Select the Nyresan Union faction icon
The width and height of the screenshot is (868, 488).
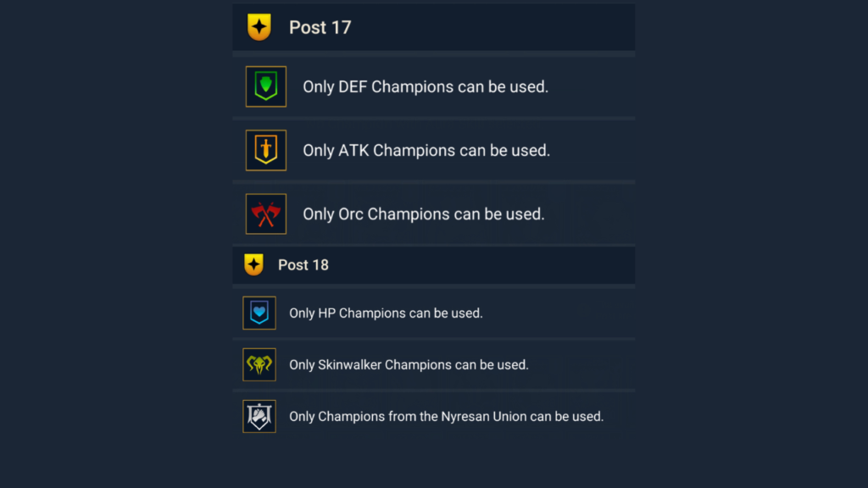[x=259, y=416]
